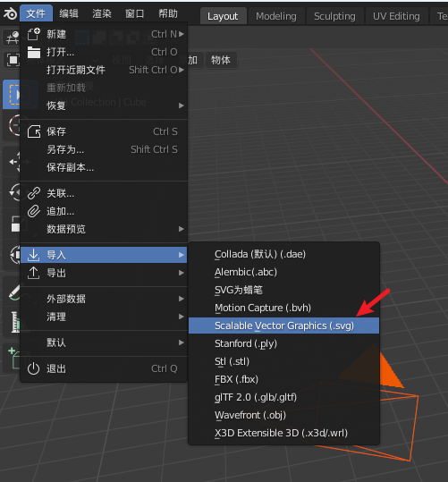The width and height of the screenshot is (448, 482).
Task: Import X3D Extensible 3D (.x3d/.wrl)
Action: (283, 433)
